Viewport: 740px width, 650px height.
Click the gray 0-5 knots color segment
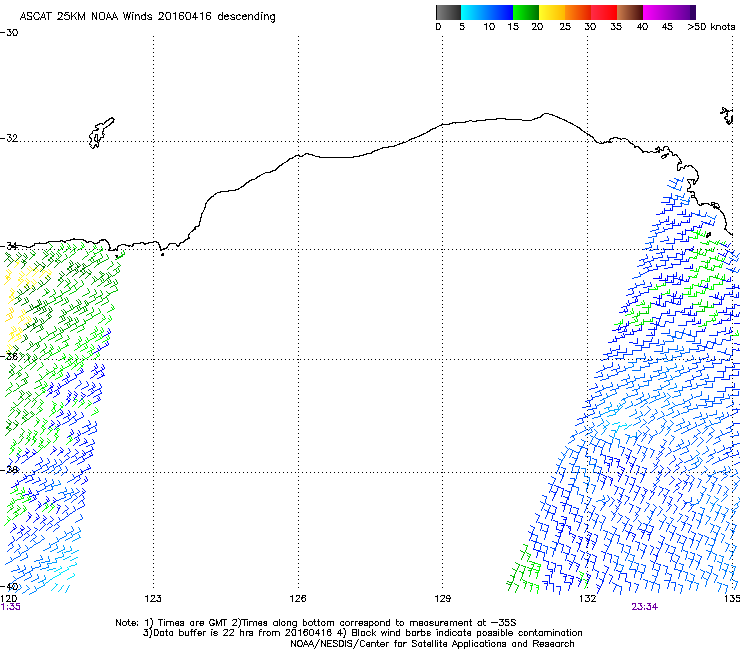pos(448,12)
